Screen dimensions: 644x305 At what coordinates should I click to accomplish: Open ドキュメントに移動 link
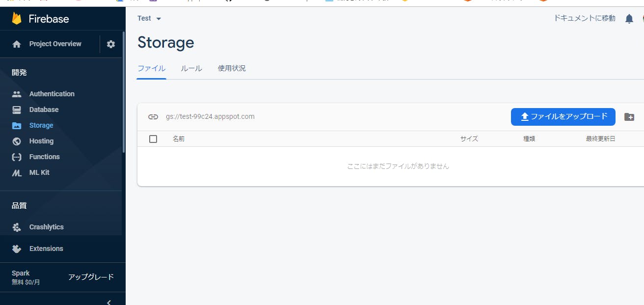(584, 18)
